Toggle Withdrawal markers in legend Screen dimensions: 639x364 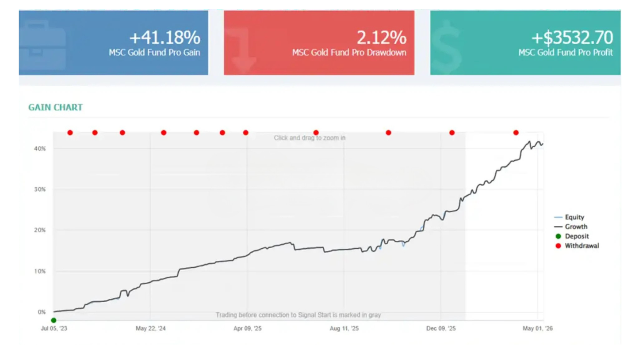pos(577,246)
